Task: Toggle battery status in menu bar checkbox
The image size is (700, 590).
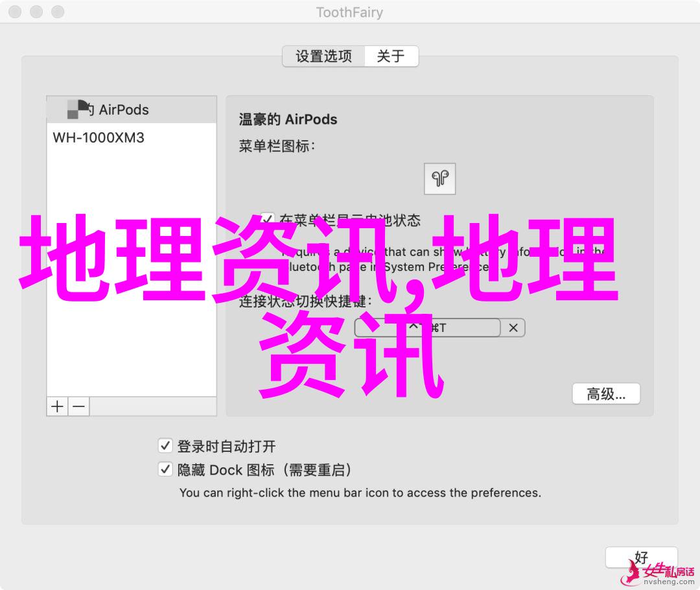Action: click(x=268, y=219)
